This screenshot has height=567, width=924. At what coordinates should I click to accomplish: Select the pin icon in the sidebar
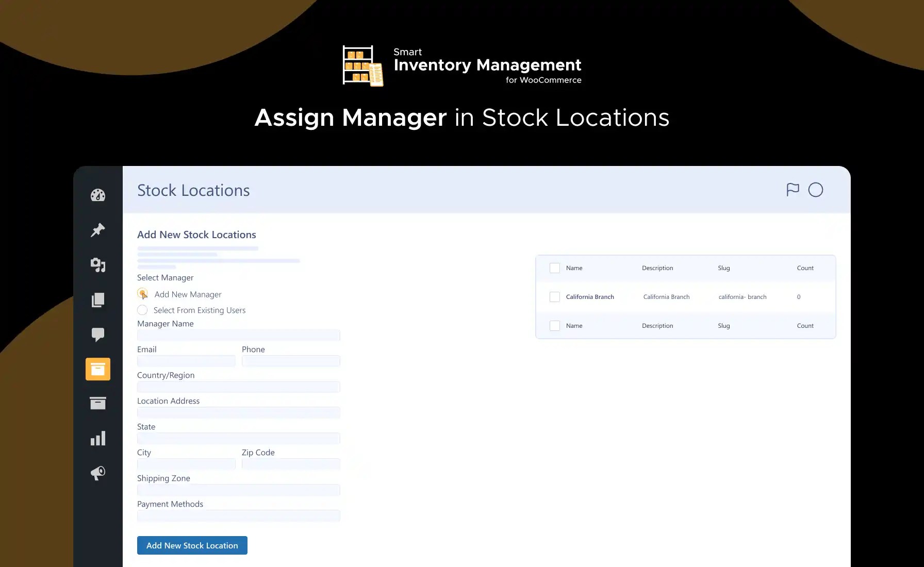pyautogui.click(x=97, y=230)
